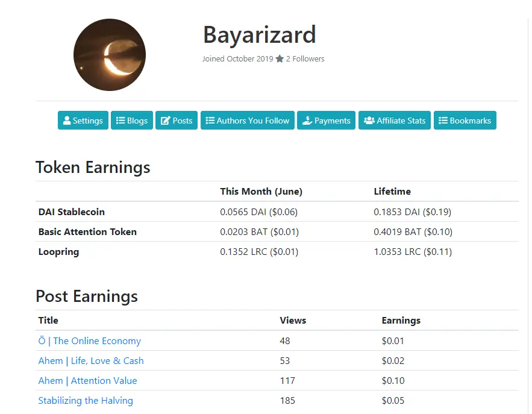
Task: Open the post 'Ahem | Attention Value'
Action: [87, 381]
